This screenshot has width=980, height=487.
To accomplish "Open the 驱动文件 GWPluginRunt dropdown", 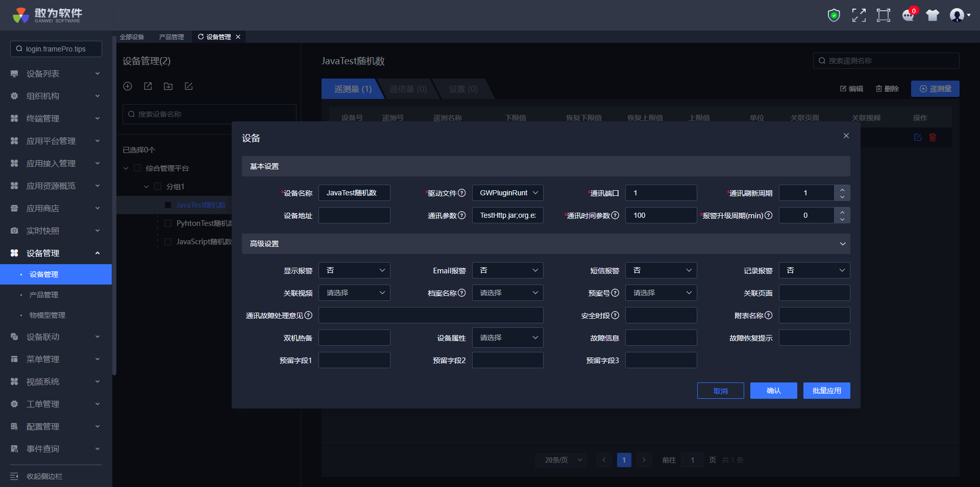I will [x=507, y=193].
